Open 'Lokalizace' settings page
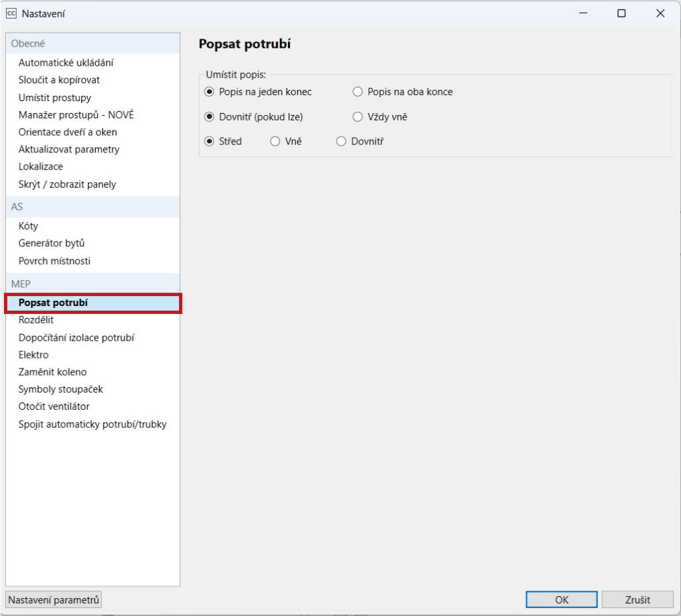 tap(41, 167)
